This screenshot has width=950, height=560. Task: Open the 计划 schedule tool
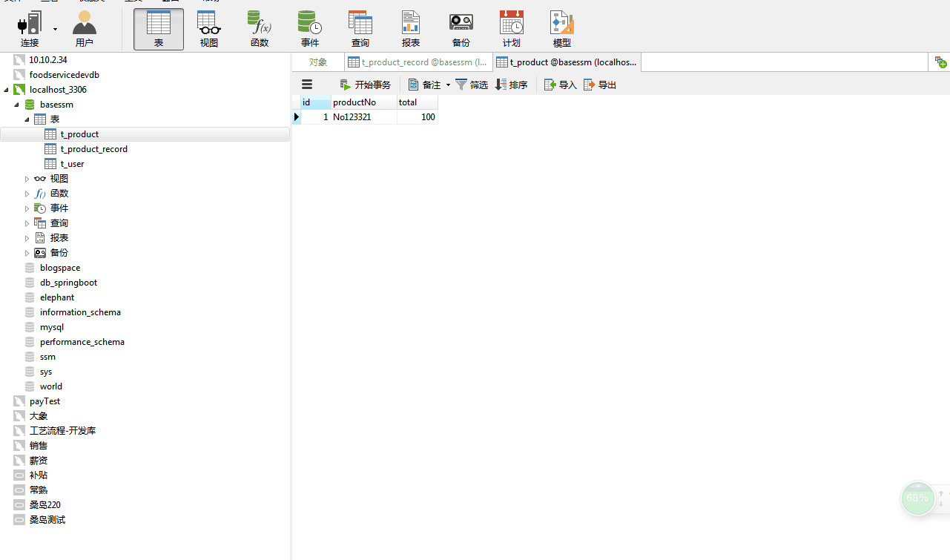(x=512, y=30)
